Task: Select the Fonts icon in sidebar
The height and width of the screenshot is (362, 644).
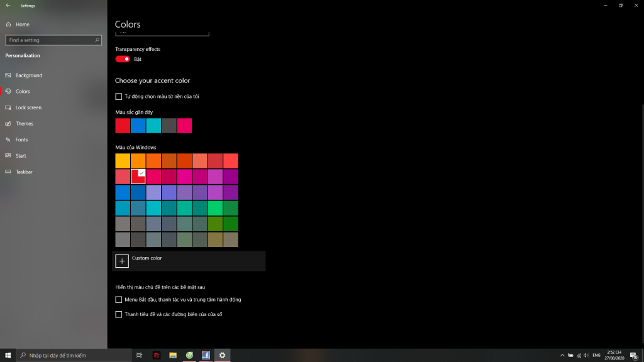Action: 9,139
